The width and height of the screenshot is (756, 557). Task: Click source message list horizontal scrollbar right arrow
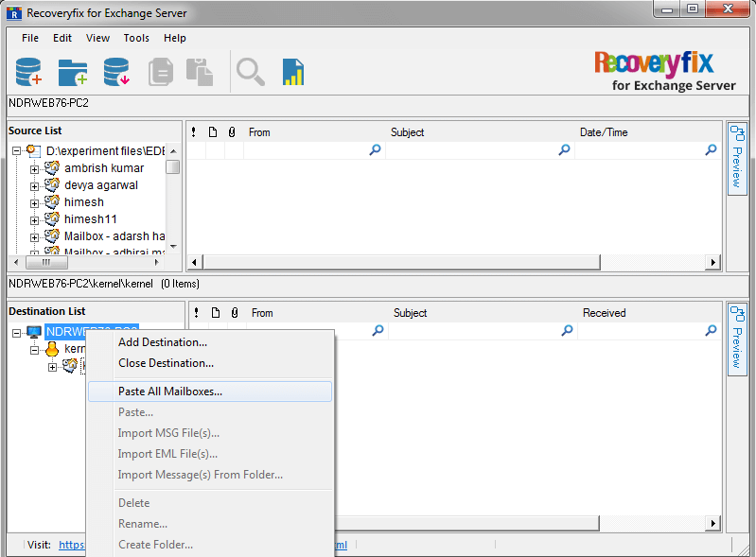(713, 262)
